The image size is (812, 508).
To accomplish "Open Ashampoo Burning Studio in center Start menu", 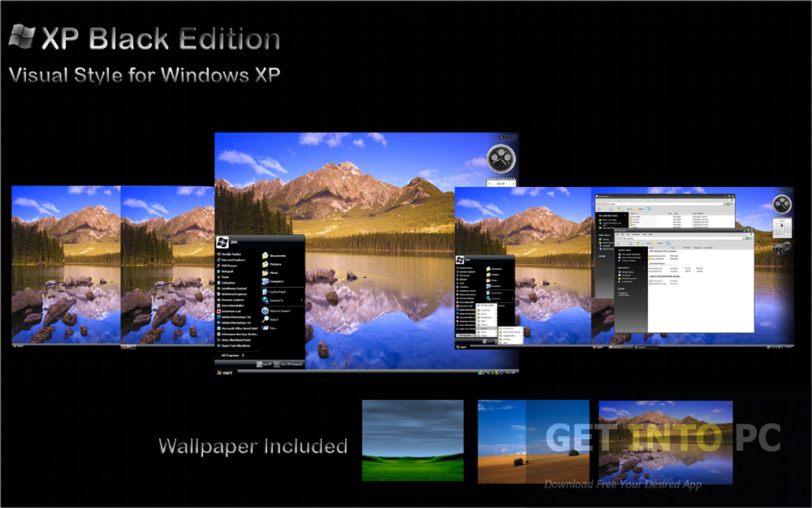I will 237,334.
